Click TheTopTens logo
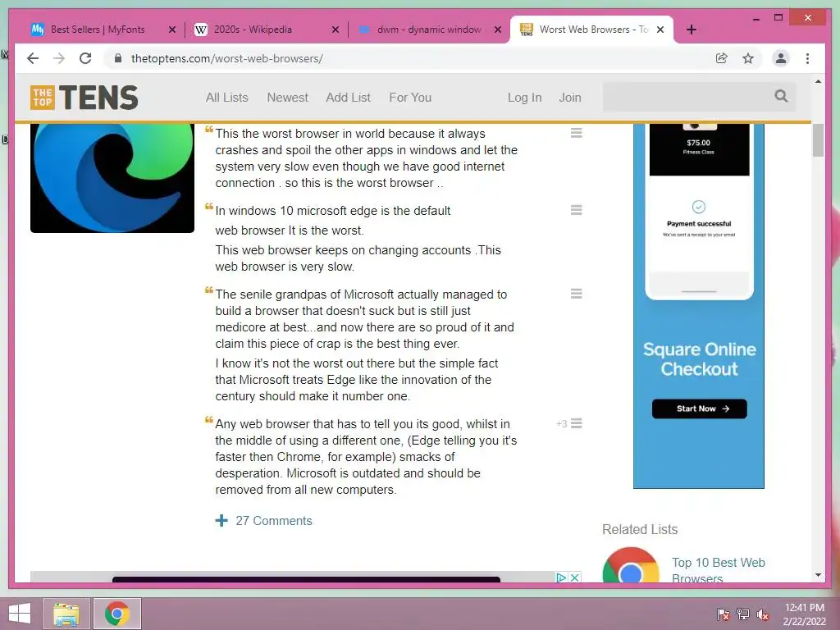This screenshot has height=630, width=840. pos(84,98)
